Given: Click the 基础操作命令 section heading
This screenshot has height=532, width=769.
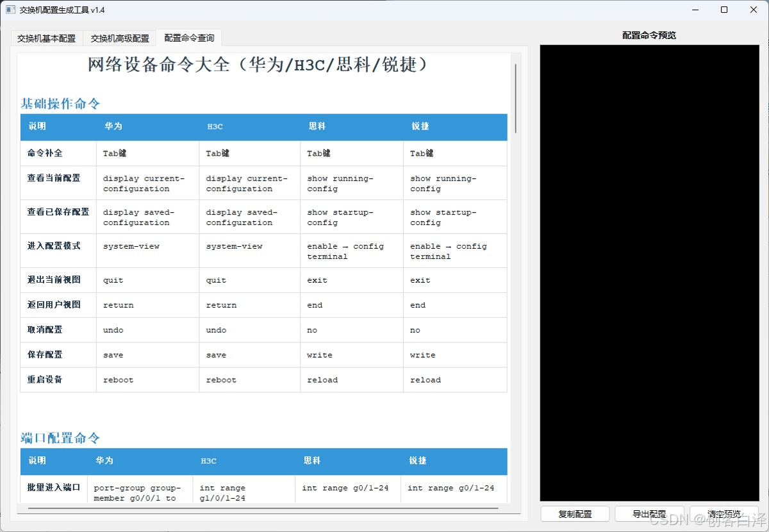Looking at the screenshot, I should pos(60,104).
